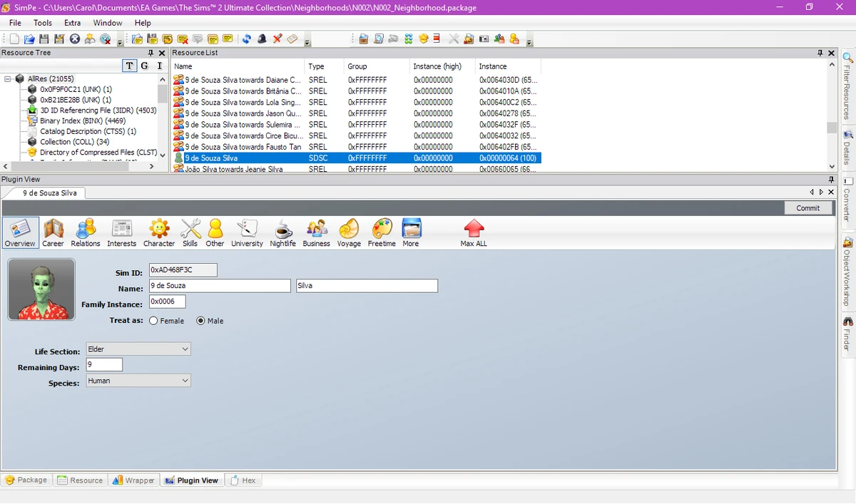The width and height of the screenshot is (856, 504).
Task: Open the Tools menu
Action: click(x=42, y=22)
